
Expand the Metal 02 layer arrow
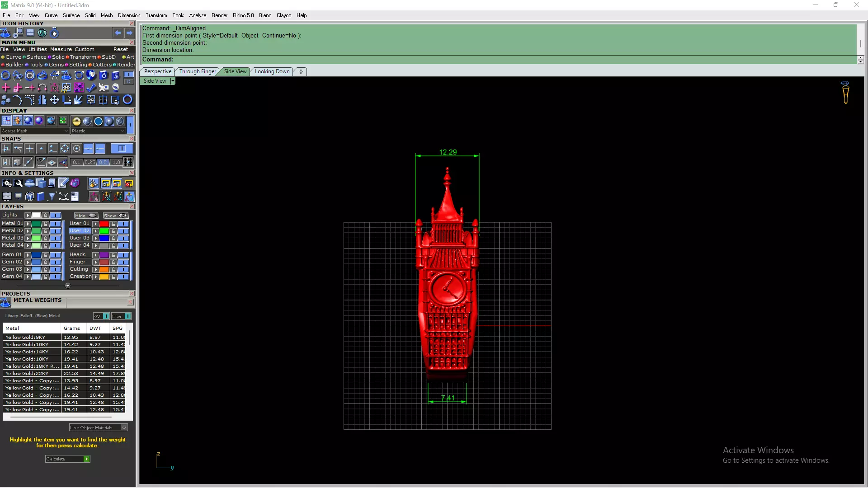pos(28,231)
